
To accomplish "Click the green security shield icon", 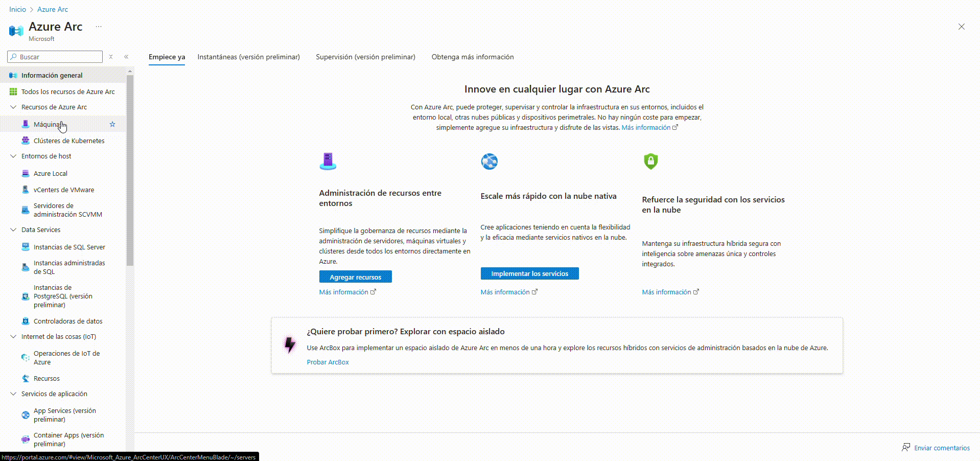I will [x=651, y=162].
